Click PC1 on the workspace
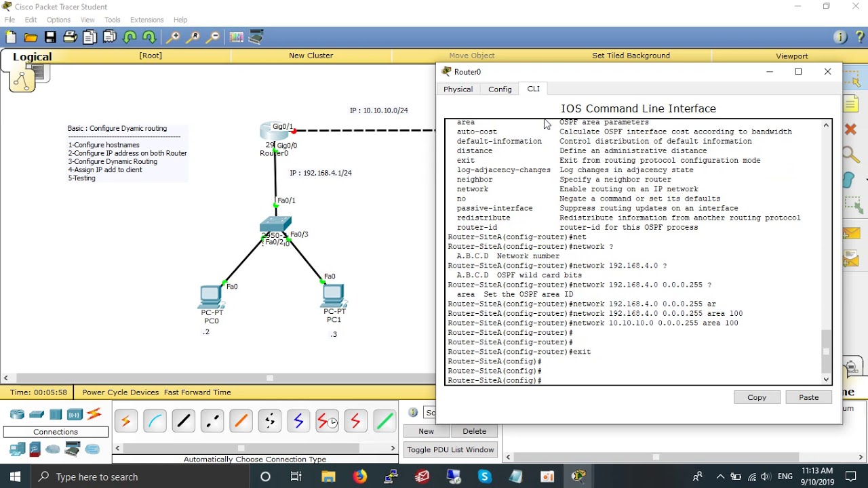The image size is (868, 488). click(333, 296)
